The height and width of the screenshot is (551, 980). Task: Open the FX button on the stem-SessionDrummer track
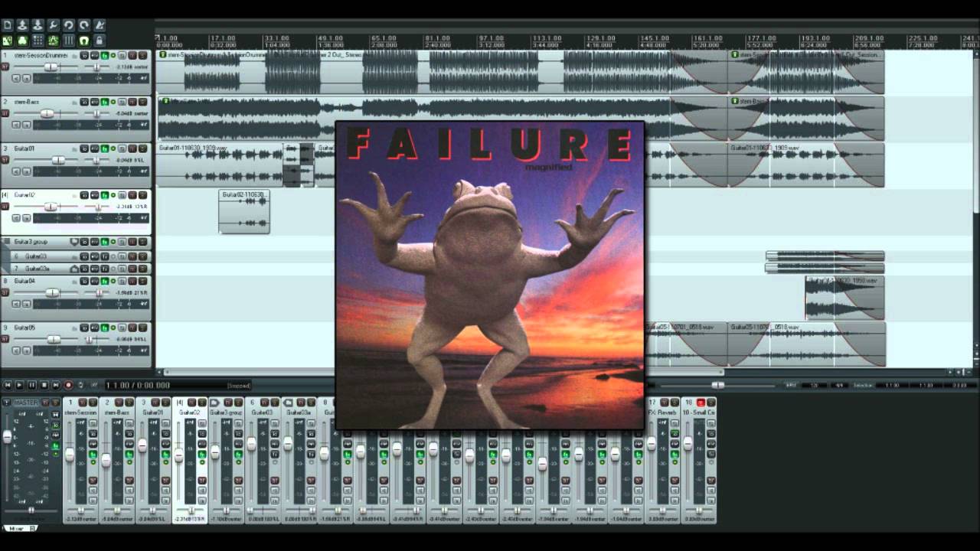[x=104, y=56]
